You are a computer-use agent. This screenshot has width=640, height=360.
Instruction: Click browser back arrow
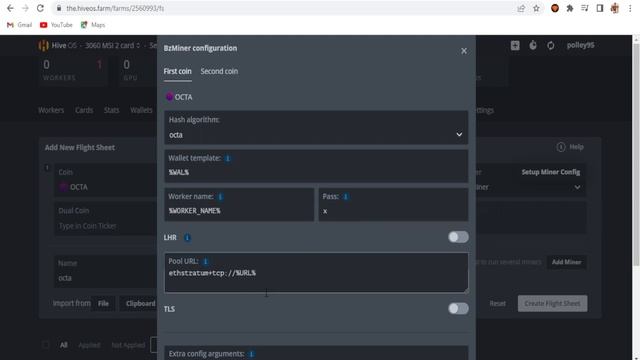tap(10, 8)
